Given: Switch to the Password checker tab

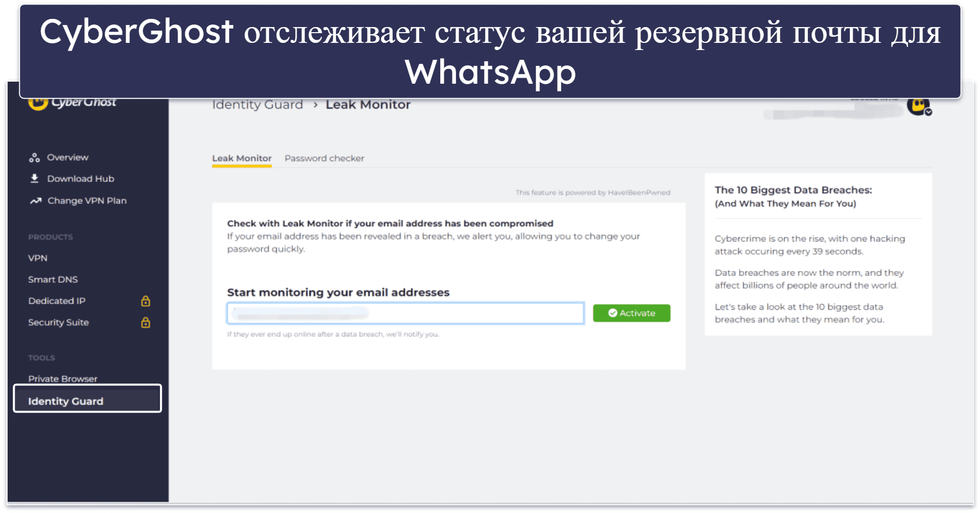Looking at the screenshot, I should 324,158.
